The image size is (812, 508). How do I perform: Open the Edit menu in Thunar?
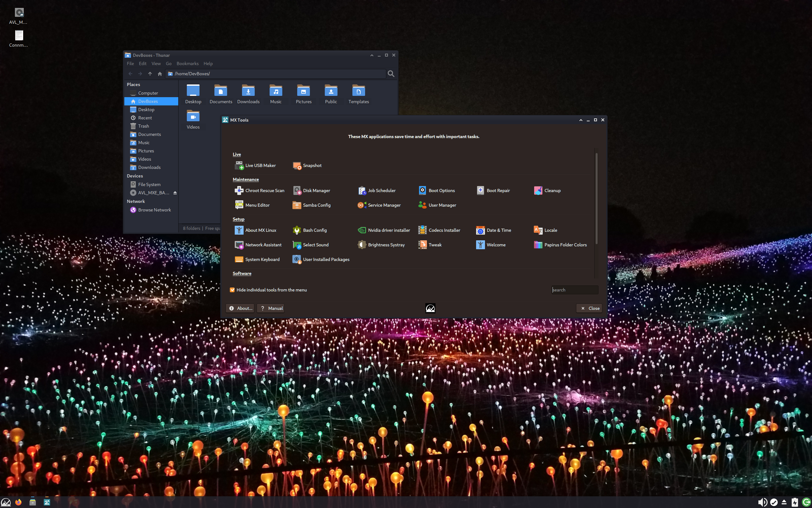[143, 63]
